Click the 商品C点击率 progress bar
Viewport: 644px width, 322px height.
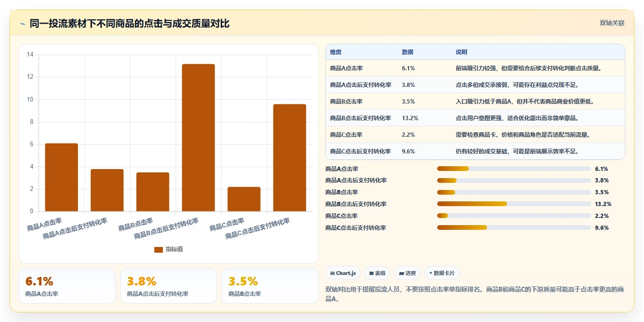point(514,216)
